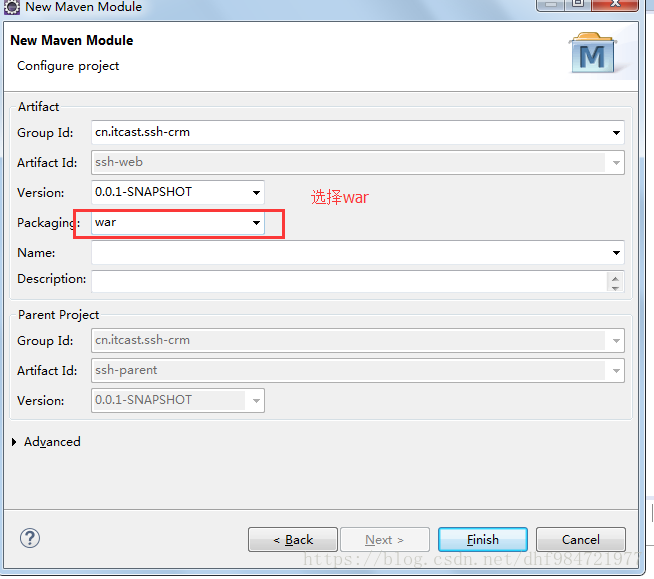The image size is (654, 579).
Task: Click Description scroll down arrow
Action: 615,288
